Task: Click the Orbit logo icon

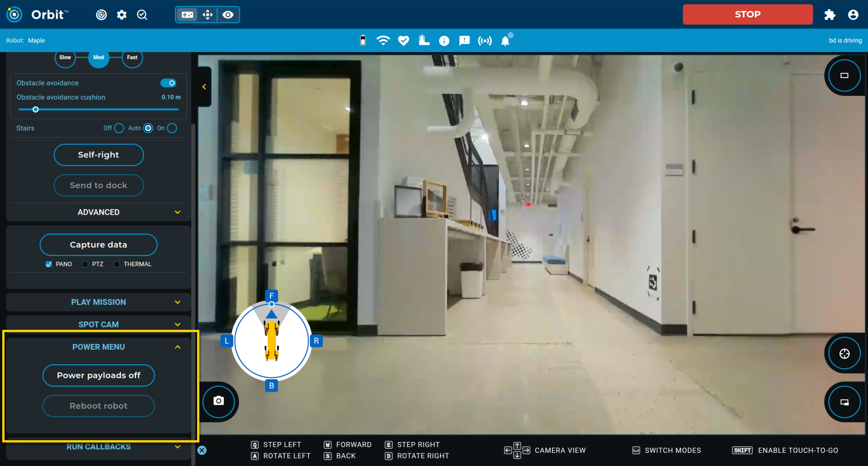Action: (14, 14)
